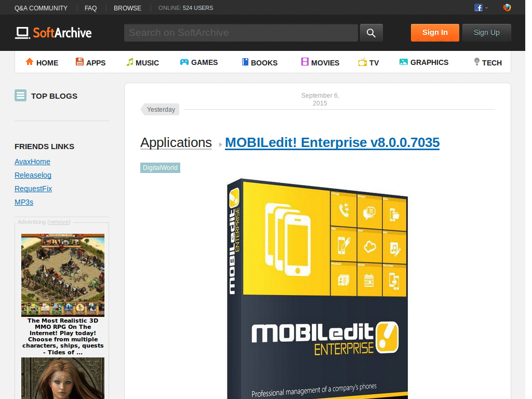Click the Top Blogs list icon
This screenshot has height=399, width=532.
tap(20, 96)
